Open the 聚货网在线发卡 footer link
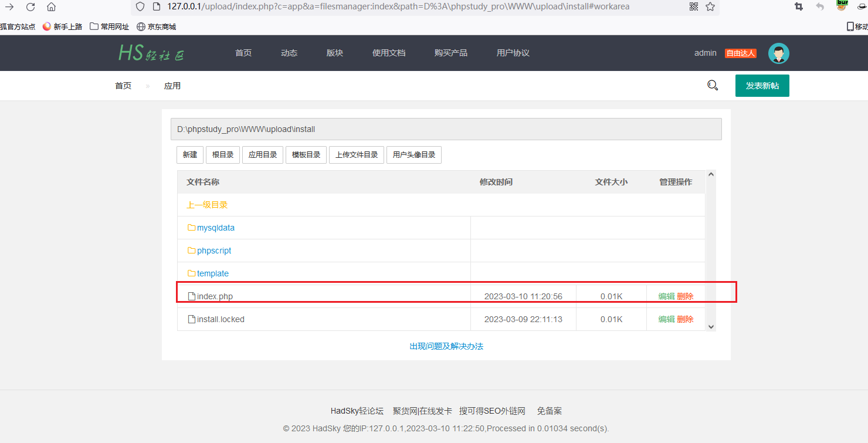 [422, 411]
